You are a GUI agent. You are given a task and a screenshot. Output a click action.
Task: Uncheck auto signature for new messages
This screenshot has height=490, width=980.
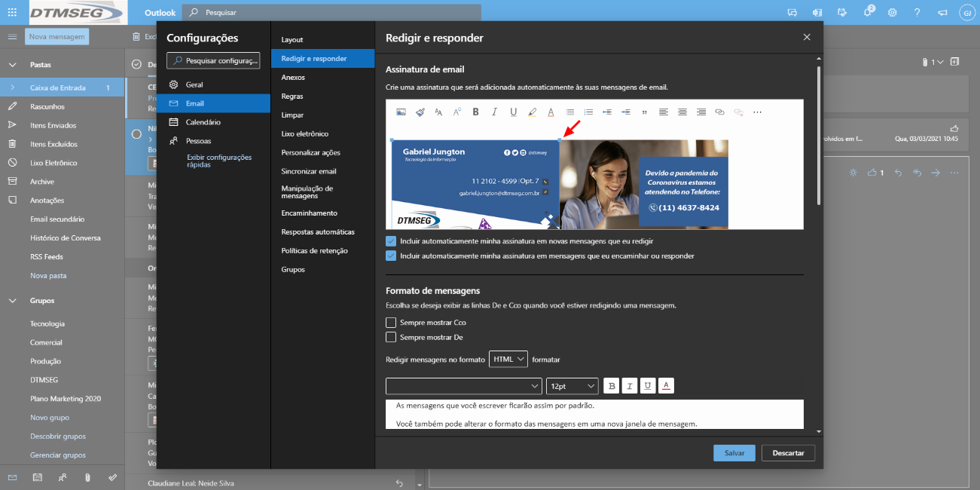click(391, 241)
